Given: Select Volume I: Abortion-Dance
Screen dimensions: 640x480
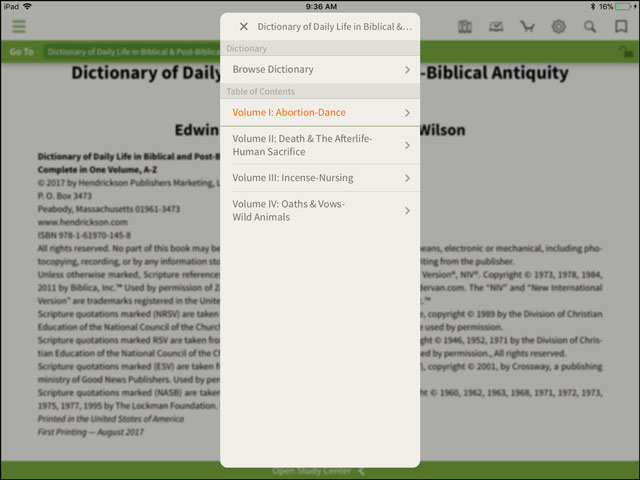Looking at the screenshot, I should pyautogui.click(x=320, y=112).
